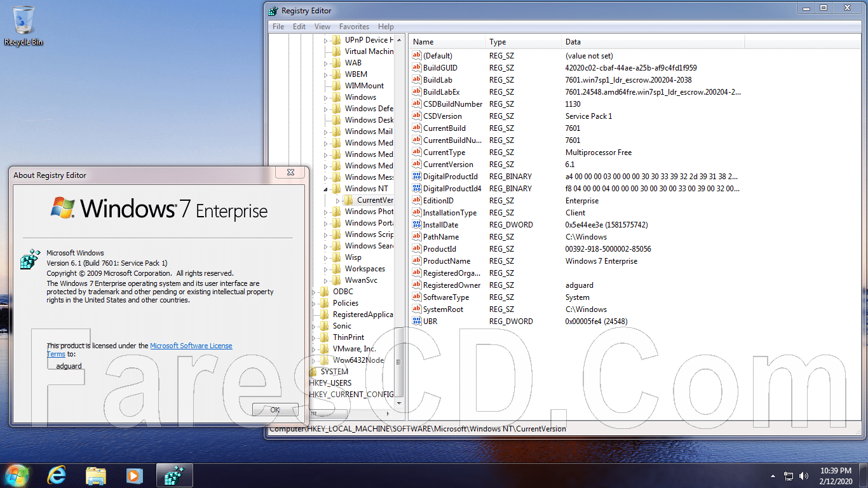Select the CurrentBuild value name
The height and width of the screenshot is (488, 868).
point(444,128)
